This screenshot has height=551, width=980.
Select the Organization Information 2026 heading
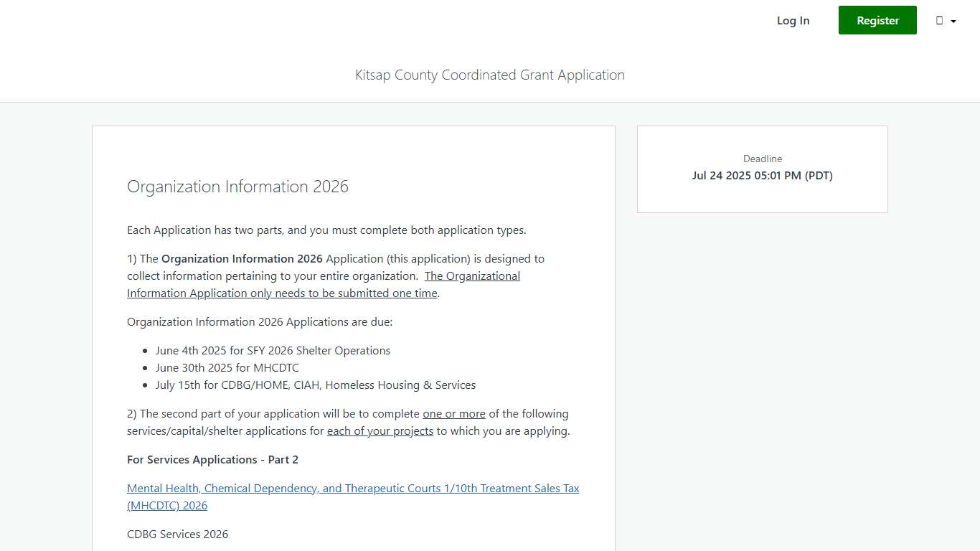coord(237,187)
